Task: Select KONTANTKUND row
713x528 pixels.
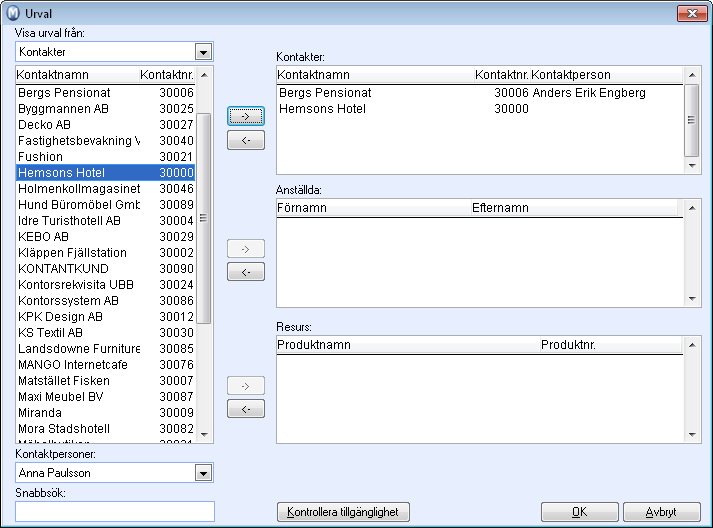Action: [105, 269]
